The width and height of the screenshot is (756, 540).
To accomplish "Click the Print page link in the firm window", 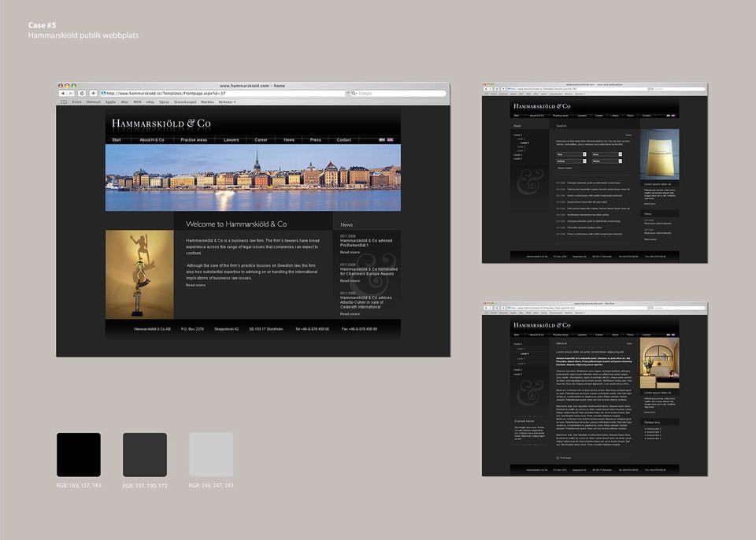I will tap(565, 457).
